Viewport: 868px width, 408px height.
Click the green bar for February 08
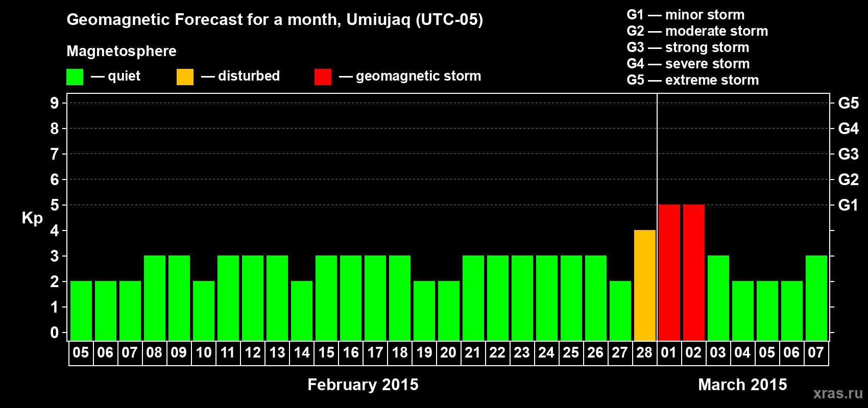155,298
